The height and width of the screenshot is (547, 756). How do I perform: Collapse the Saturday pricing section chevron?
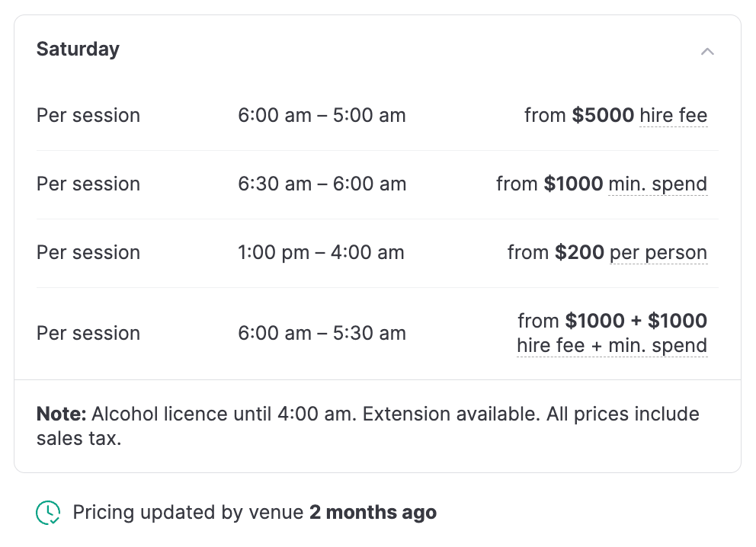[x=707, y=51]
